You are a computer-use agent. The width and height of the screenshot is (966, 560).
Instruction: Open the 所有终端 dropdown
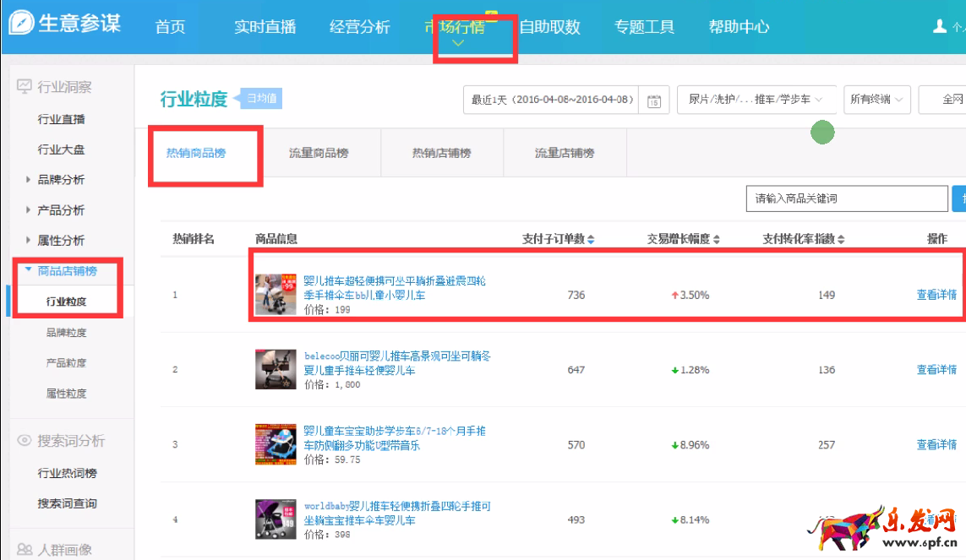(877, 100)
